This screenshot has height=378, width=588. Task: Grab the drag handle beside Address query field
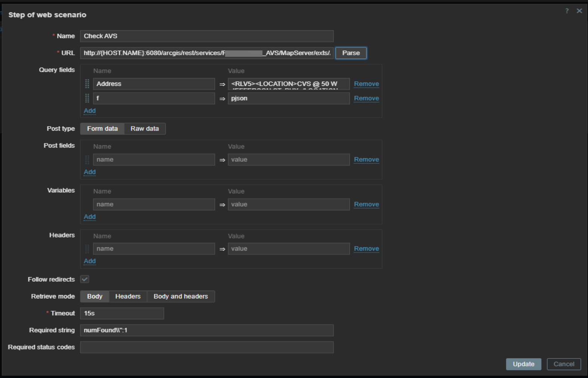[87, 84]
